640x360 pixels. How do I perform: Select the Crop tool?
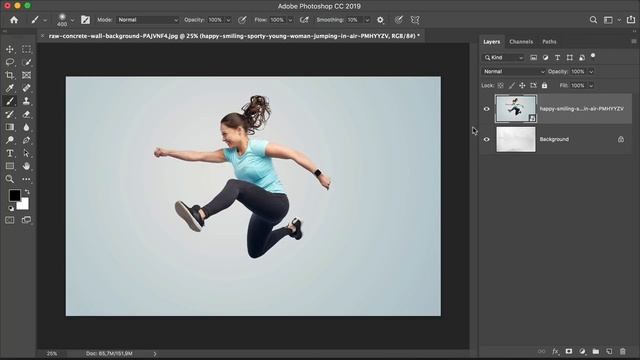point(10,76)
